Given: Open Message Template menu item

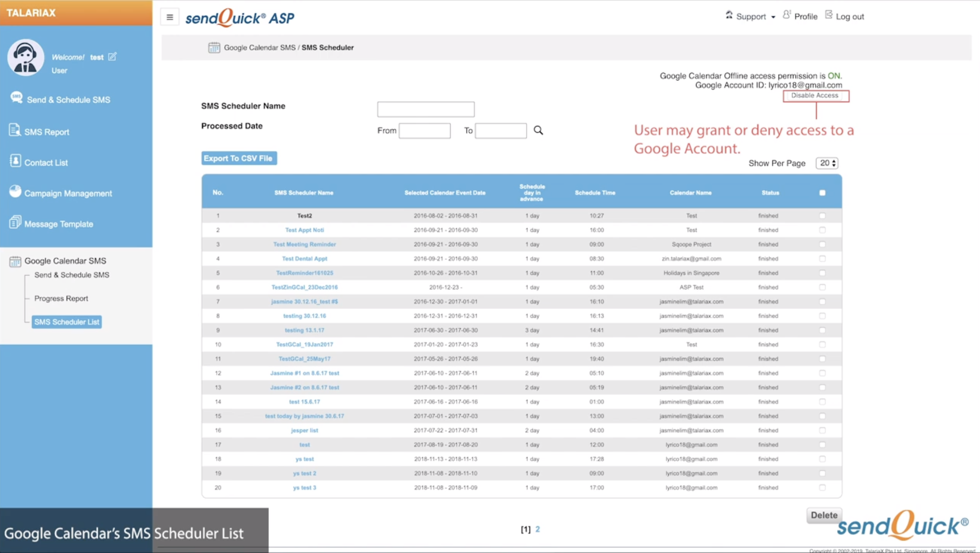Looking at the screenshot, I should point(58,224).
